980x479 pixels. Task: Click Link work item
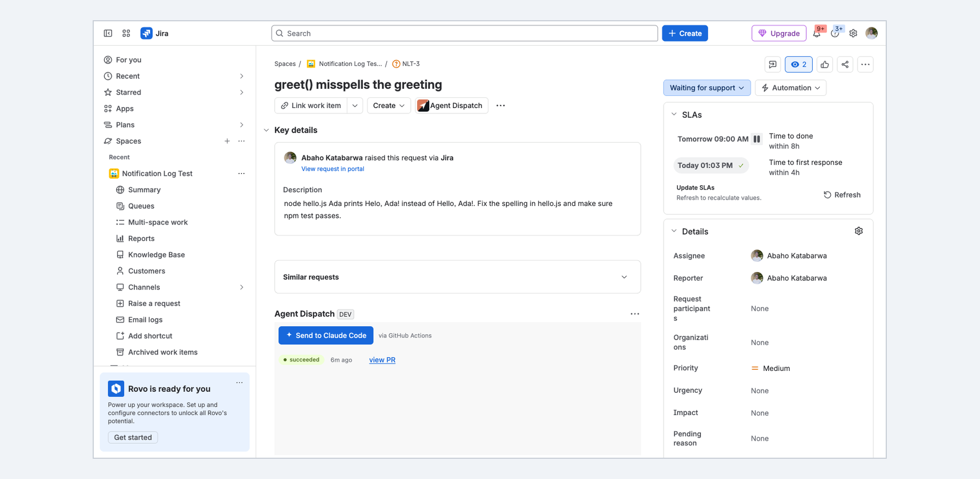point(311,105)
